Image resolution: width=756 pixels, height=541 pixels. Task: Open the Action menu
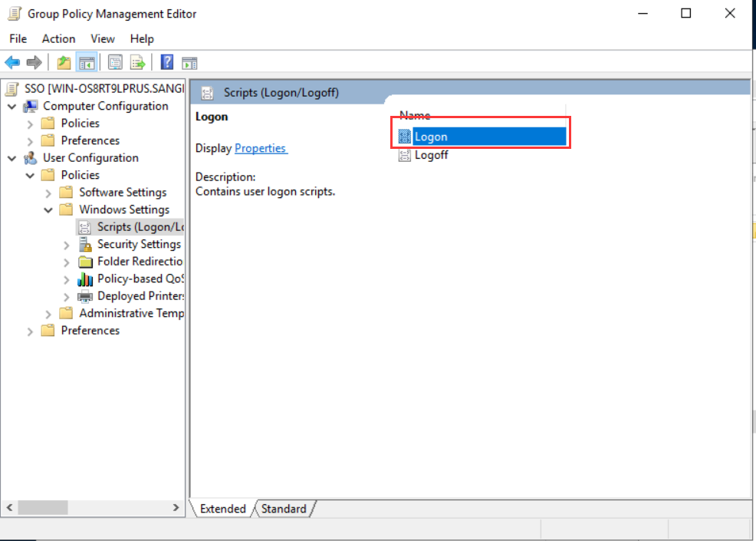click(58, 38)
